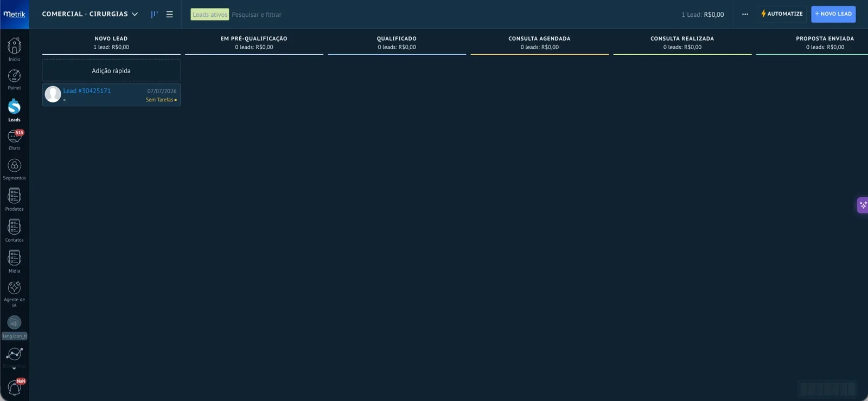Switch to list view
Screen dimensions: 868x401
coord(170,15)
